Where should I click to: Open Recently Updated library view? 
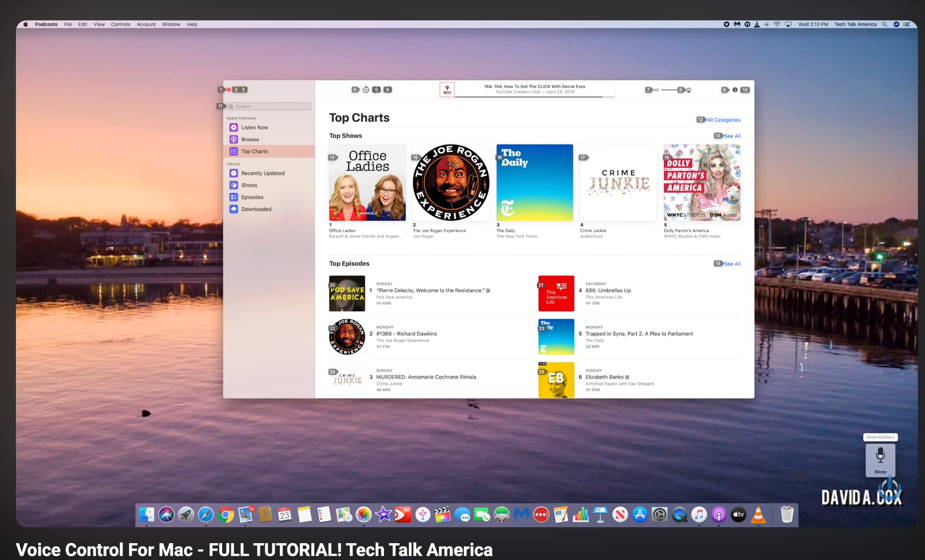click(x=263, y=173)
